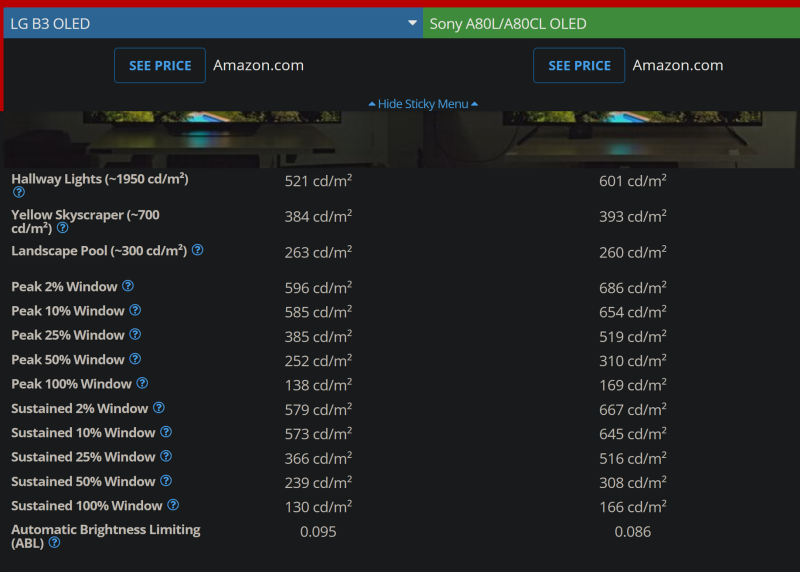The height and width of the screenshot is (572, 800).
Task: Click the 585 cd/m² LG value
Action: tap(318, 312)
